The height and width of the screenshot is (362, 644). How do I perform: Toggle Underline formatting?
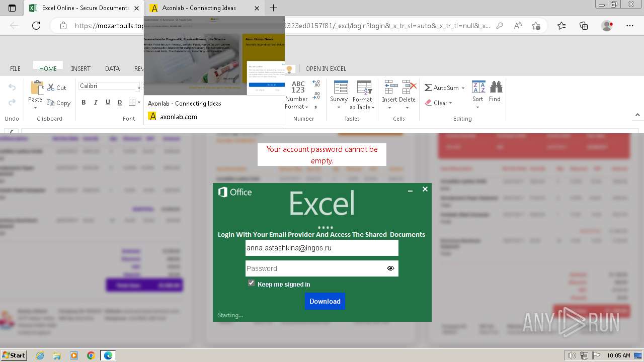coord(108,102)
